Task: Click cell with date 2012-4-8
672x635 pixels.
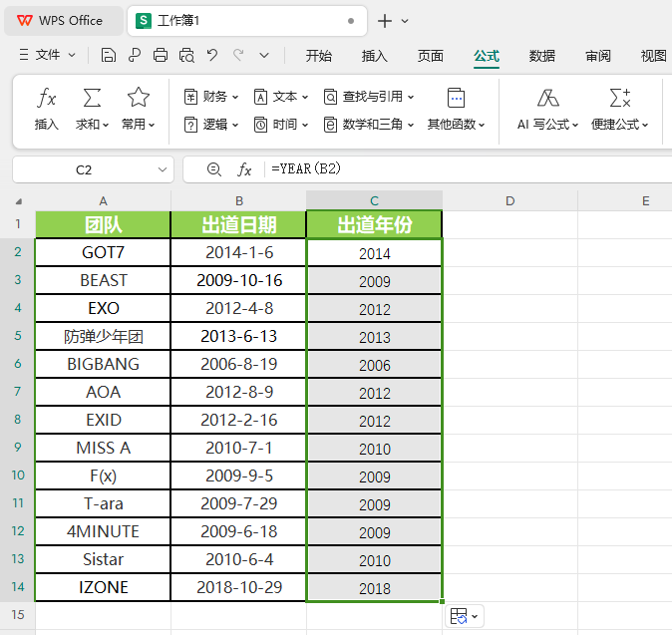Action: (x=238, y=308)
